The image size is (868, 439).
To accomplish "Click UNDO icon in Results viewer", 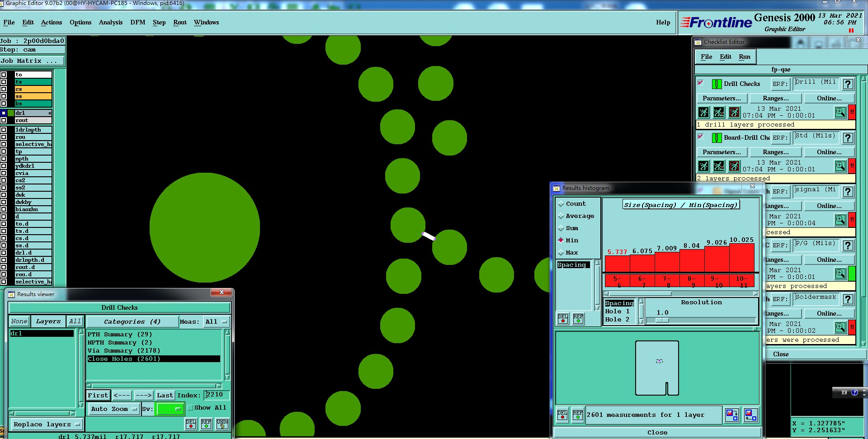I will [222, 424].
